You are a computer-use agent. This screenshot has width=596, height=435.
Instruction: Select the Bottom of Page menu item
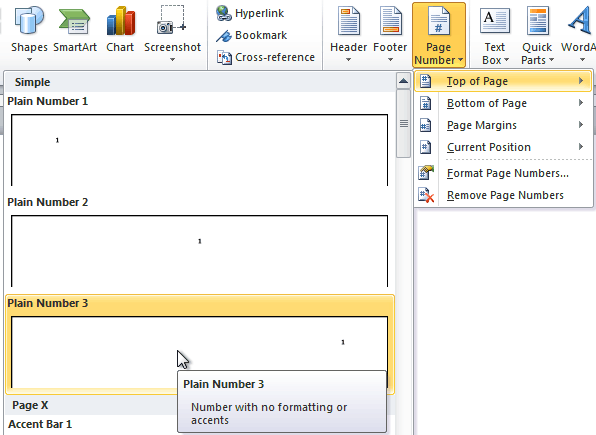tap(503, 103)
